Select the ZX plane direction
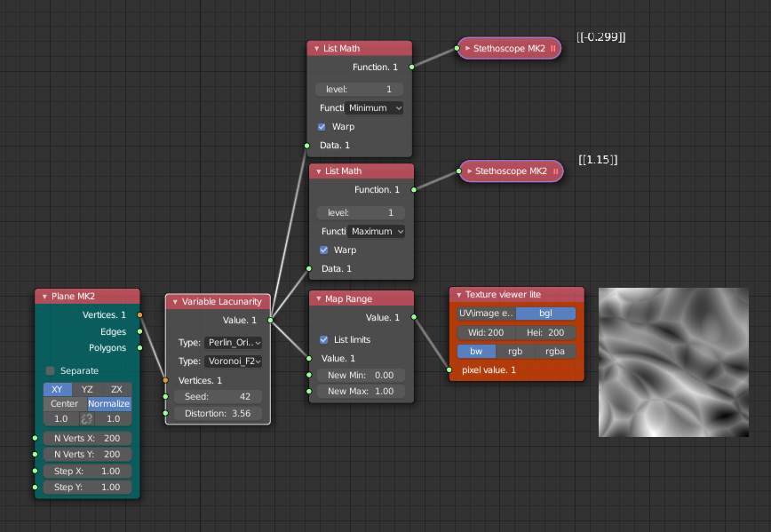This screenshot has height=532, width=771. pyautogui.click(x=116, y=389)
